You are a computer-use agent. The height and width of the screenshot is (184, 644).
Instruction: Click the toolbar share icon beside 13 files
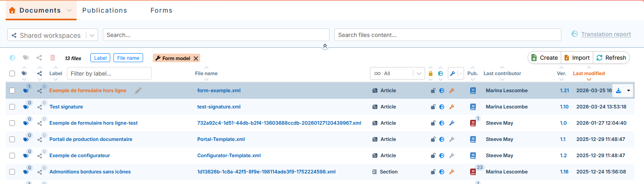pos(39,58)
